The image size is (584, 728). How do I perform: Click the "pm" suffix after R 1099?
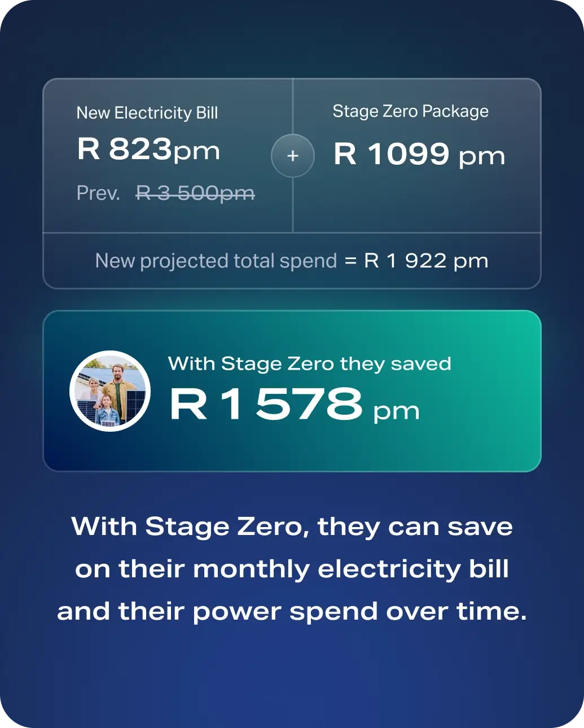(x=481, y=156)
